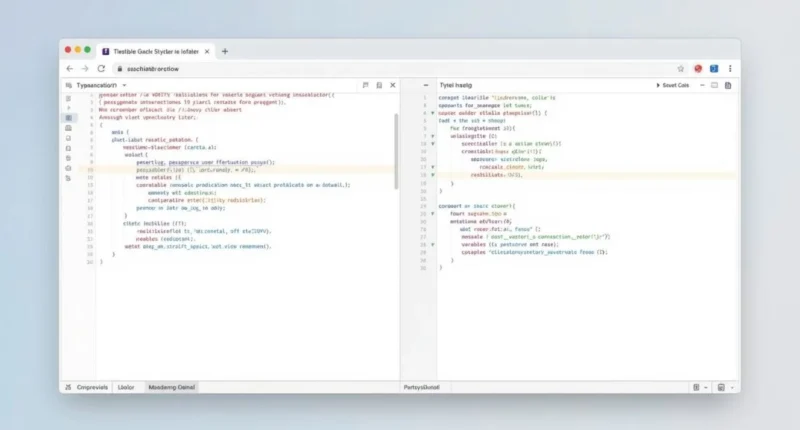The image size is (800, 430).
Task: Click the bookmark icon beside left panel close
Action: click(x=379, y=85)
